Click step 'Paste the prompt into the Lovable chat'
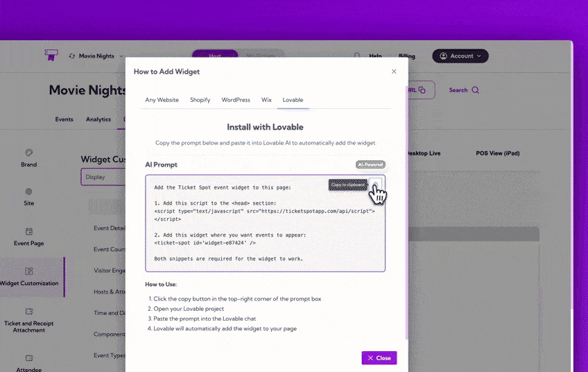The height and width of the screenshot is (372, 588). (x=205, y=319)
